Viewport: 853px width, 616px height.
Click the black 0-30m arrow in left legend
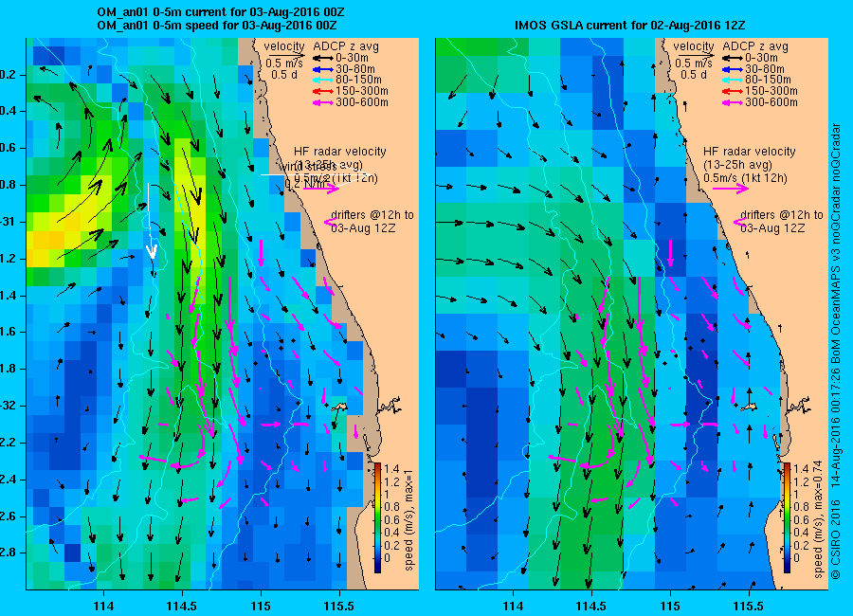pyautogui.click(x=322, y=58)
